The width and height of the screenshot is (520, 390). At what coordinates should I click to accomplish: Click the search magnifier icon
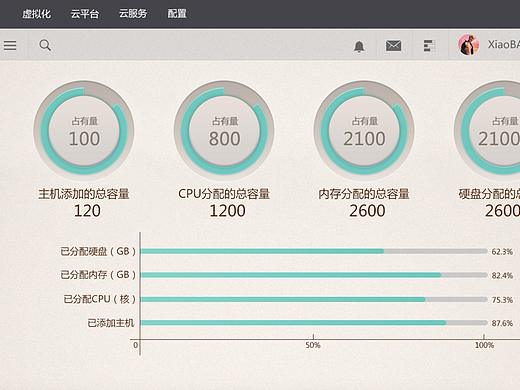click(45, 45)
